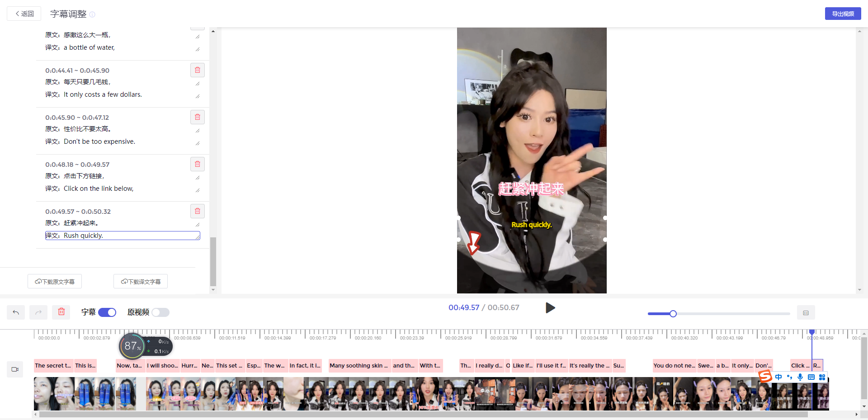Select subtitle clip 'I really d...'
This screenshot has width=868, height=420.
489,366
